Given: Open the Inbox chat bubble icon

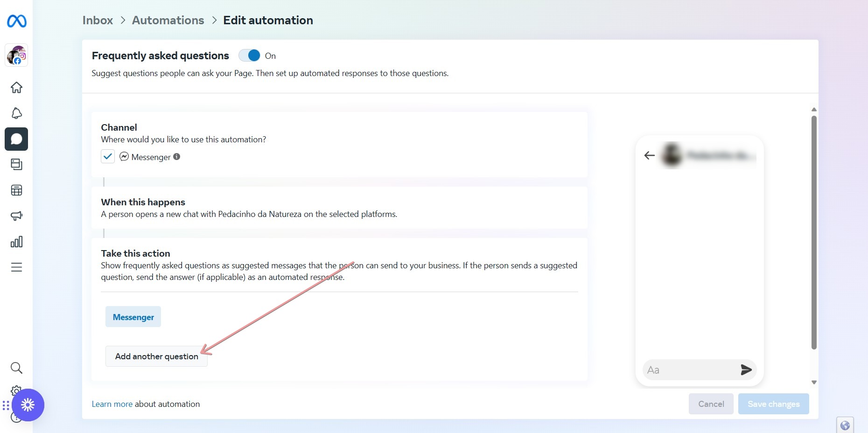Looking at the screenshot, I should coord(16,139).
